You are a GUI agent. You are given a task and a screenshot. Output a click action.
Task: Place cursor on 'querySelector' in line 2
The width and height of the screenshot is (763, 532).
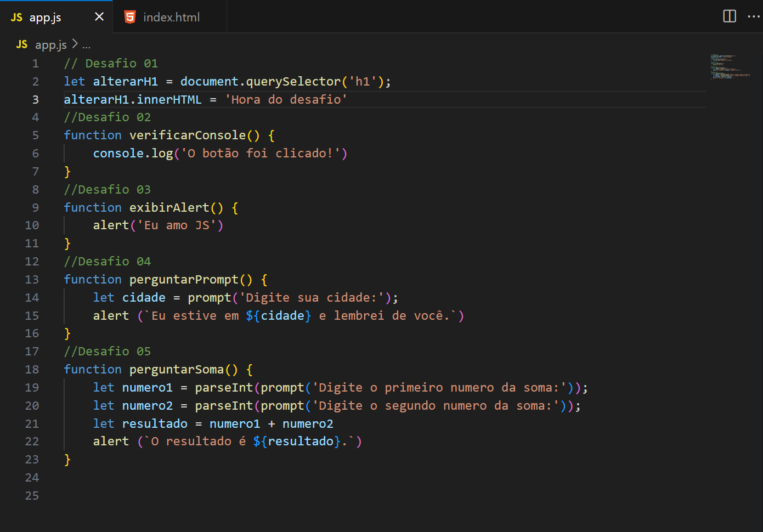(293, 82)
